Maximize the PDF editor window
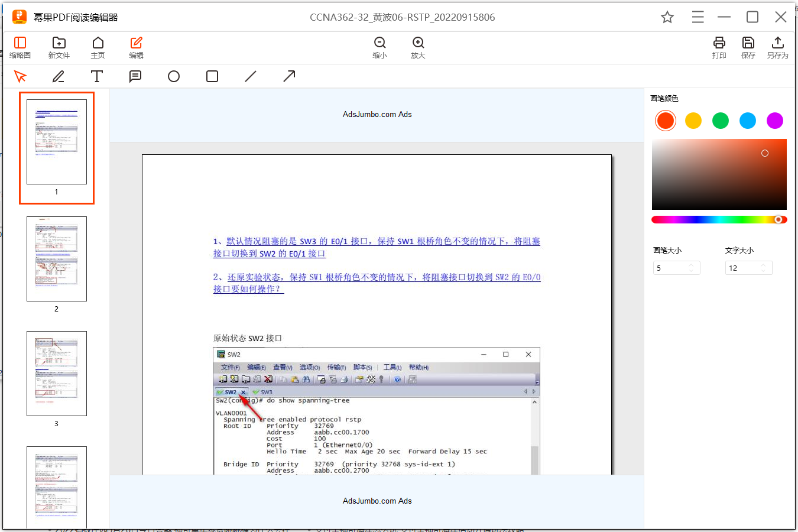 (x=752, y=17)
